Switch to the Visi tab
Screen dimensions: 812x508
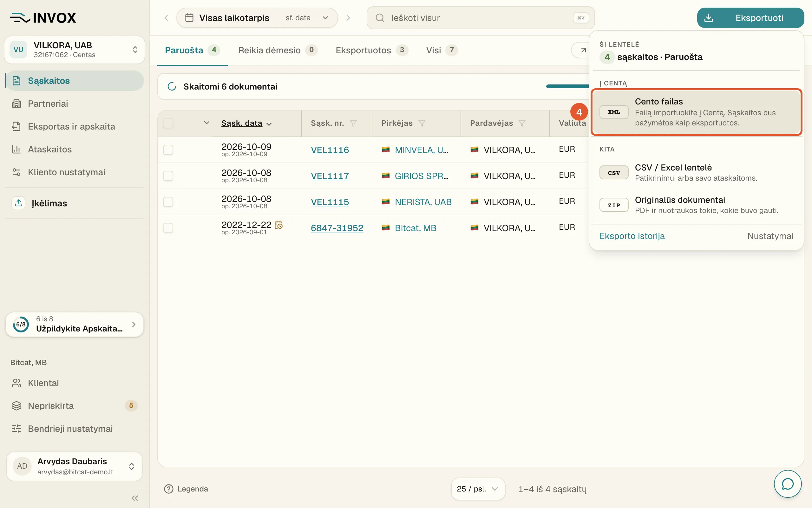coord(442,50)
